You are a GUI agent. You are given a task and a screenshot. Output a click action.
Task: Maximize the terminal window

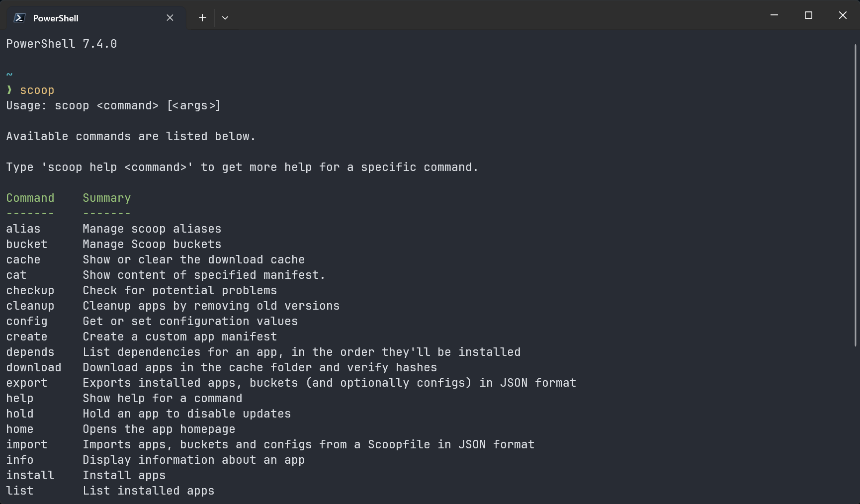click(808, 15)
